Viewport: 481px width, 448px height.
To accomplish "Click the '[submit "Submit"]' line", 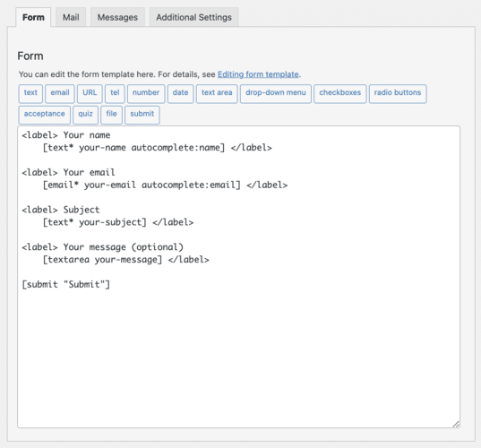I will (x=66, y=284).
